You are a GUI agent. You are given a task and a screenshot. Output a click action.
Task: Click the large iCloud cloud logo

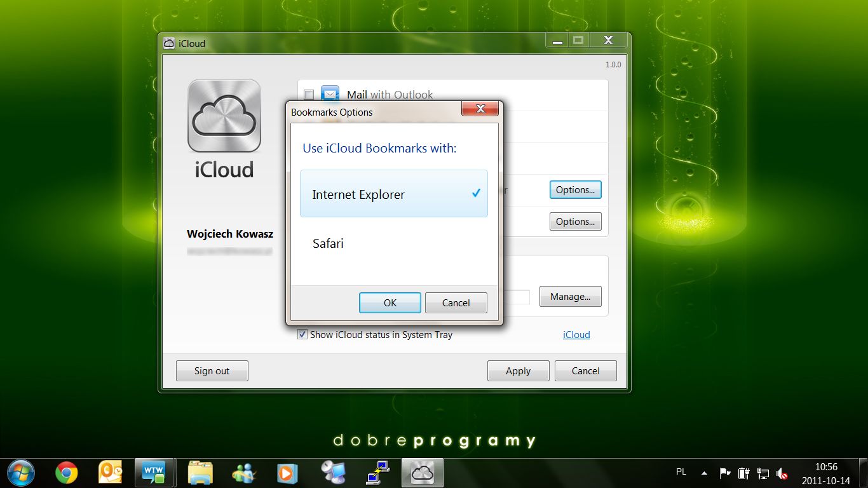click(x=224, y=116)
